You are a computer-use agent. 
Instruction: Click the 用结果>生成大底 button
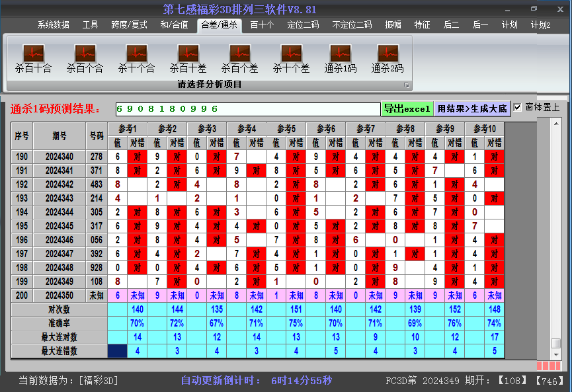472,108
